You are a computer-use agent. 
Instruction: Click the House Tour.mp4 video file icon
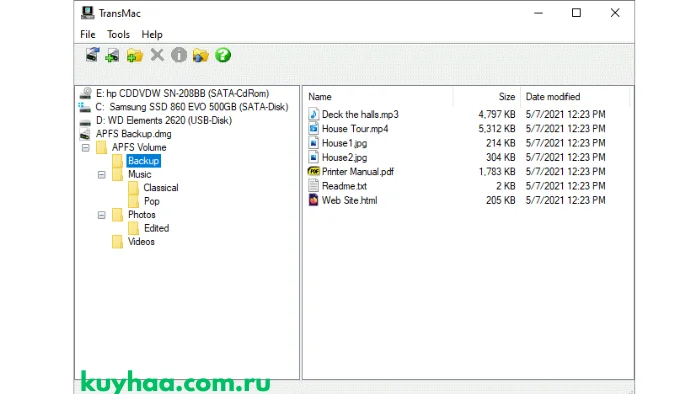314,129
